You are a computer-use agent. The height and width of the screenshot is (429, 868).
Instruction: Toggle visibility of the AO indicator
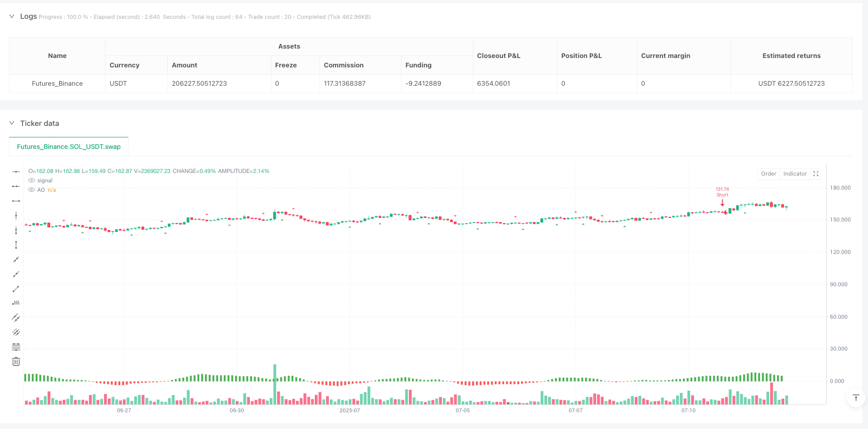[x=31, y=190]
